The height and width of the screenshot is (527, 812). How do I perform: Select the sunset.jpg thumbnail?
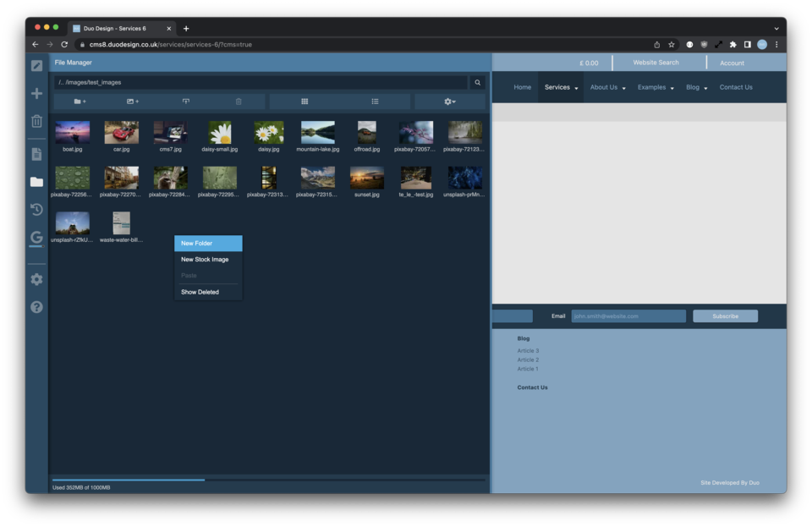tap(366, 178)
